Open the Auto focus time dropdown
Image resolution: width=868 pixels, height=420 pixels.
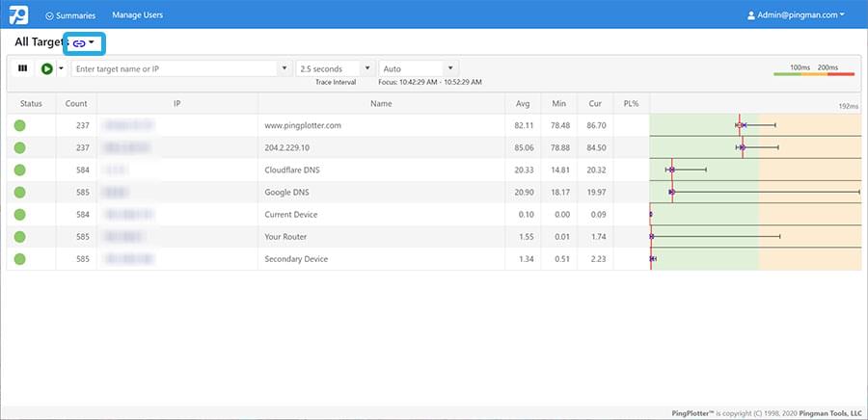pyautogui.click(x=419, y=69)
